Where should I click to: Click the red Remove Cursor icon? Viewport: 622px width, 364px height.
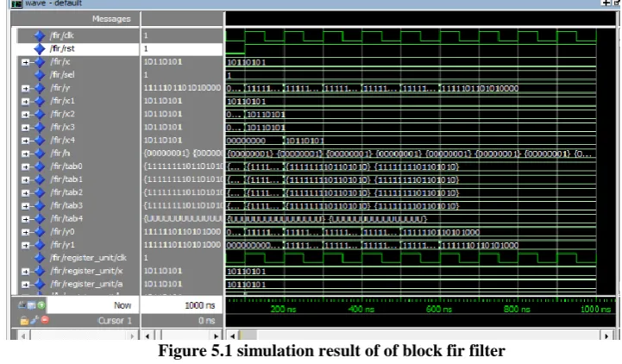[x=45, y=320]
